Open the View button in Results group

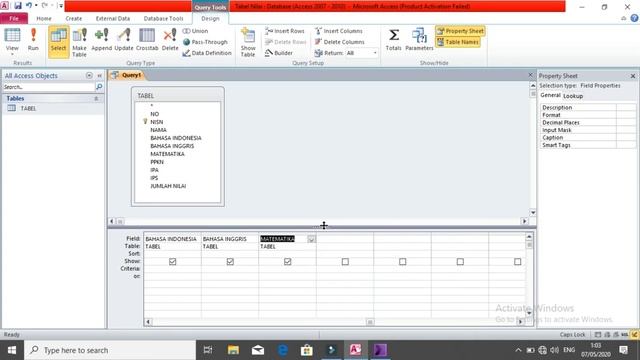12,40
